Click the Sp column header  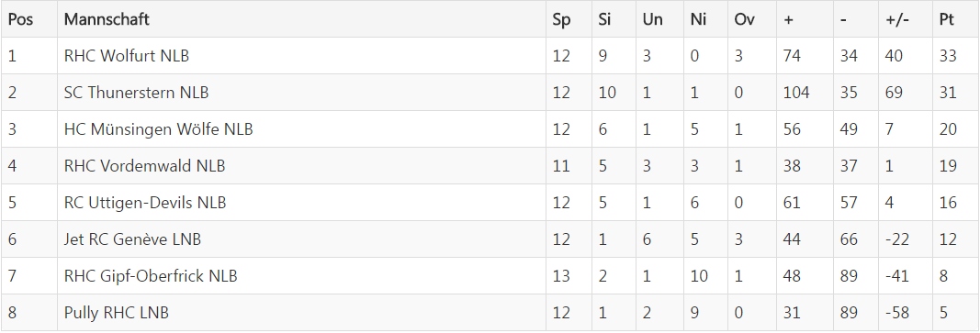click(x=561, y=19)
